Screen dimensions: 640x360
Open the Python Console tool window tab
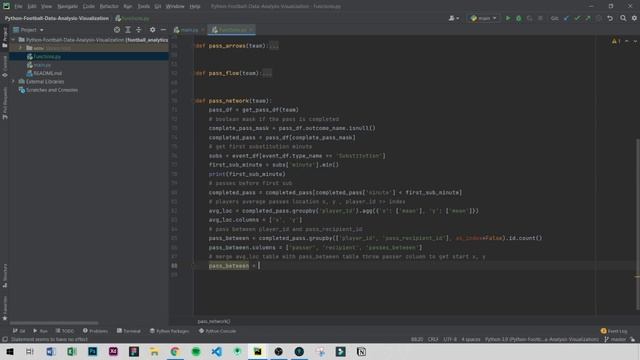(x=218, y=331)
